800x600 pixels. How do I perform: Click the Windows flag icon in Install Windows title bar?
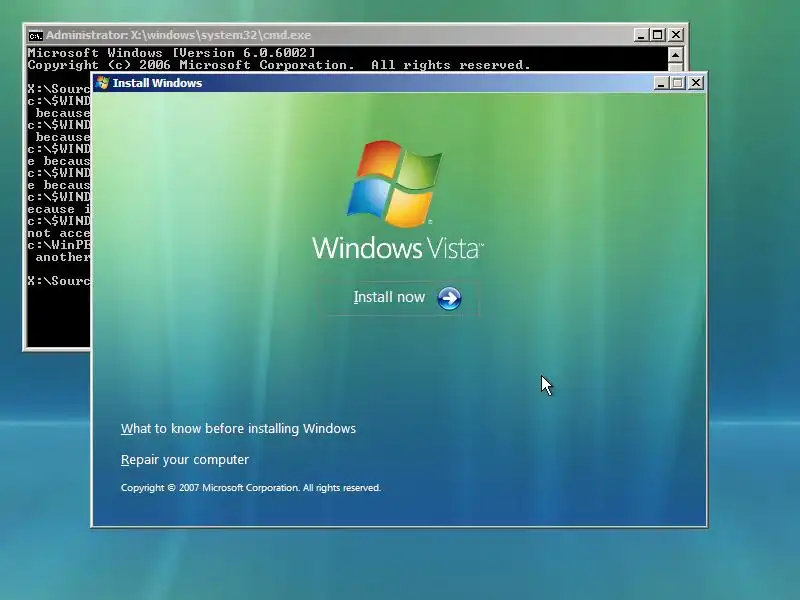[103, 83]
